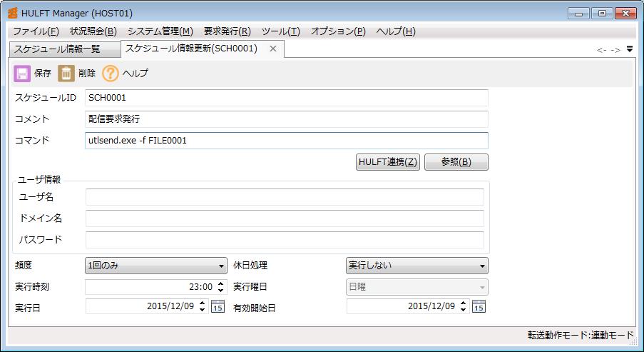Decrease 有効開始日 with down spinner arrow
The image size is (644, 352).
[463, 310]
